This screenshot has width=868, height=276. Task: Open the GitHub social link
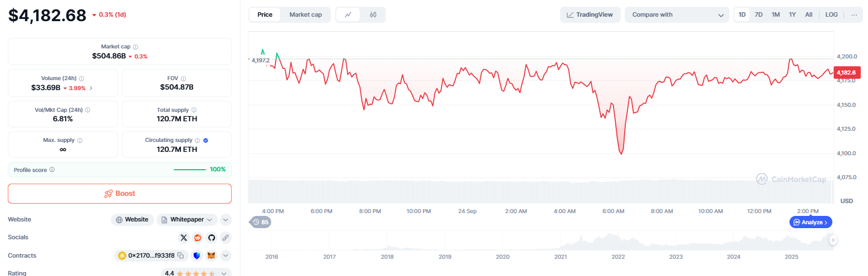212,238
